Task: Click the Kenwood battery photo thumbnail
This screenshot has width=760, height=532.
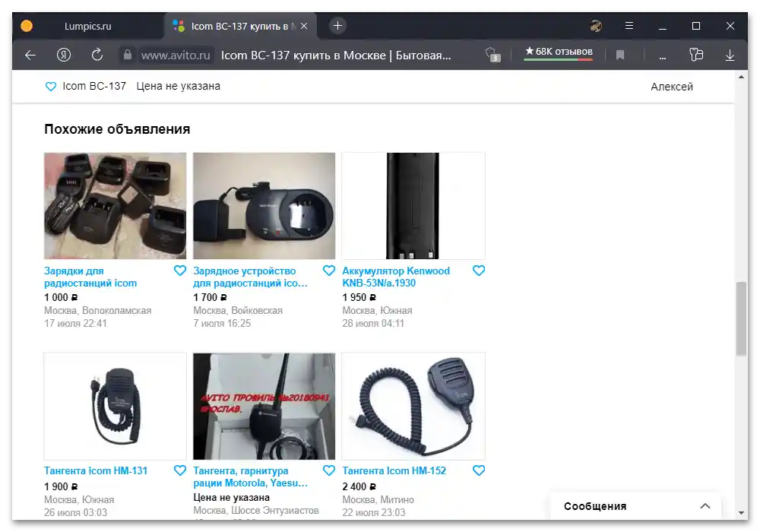Action: [x=413, y=206]
